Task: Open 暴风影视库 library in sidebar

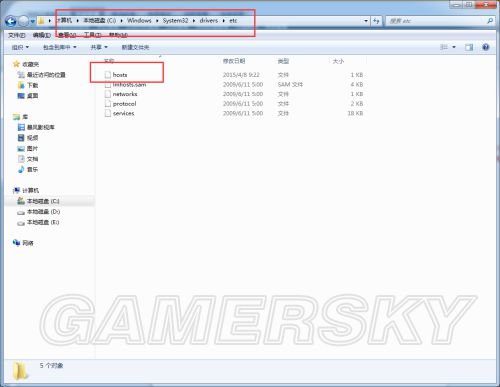Action: pos(36,127)
